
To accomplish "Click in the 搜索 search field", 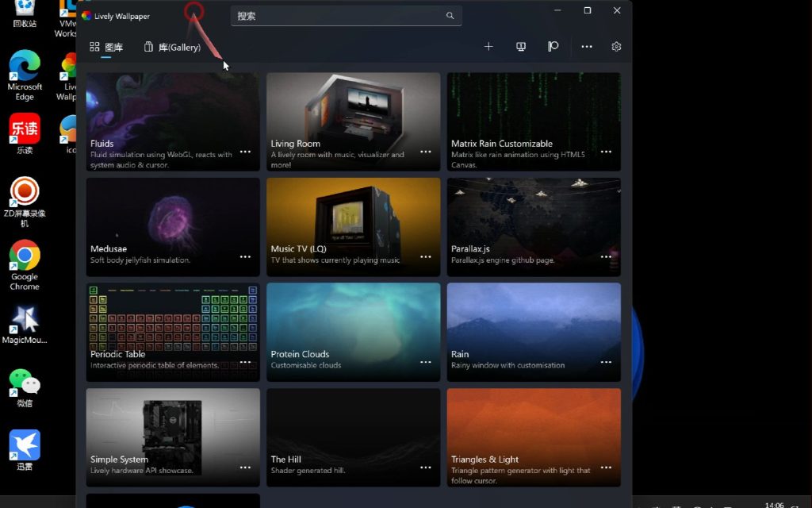I will point(337,16).
